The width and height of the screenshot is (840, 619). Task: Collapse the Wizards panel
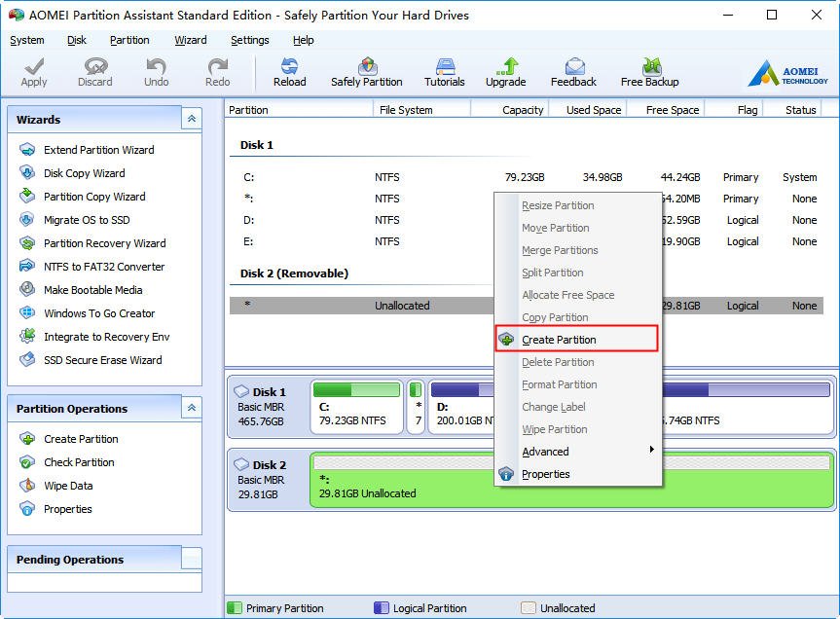click(x=191, y=119)
